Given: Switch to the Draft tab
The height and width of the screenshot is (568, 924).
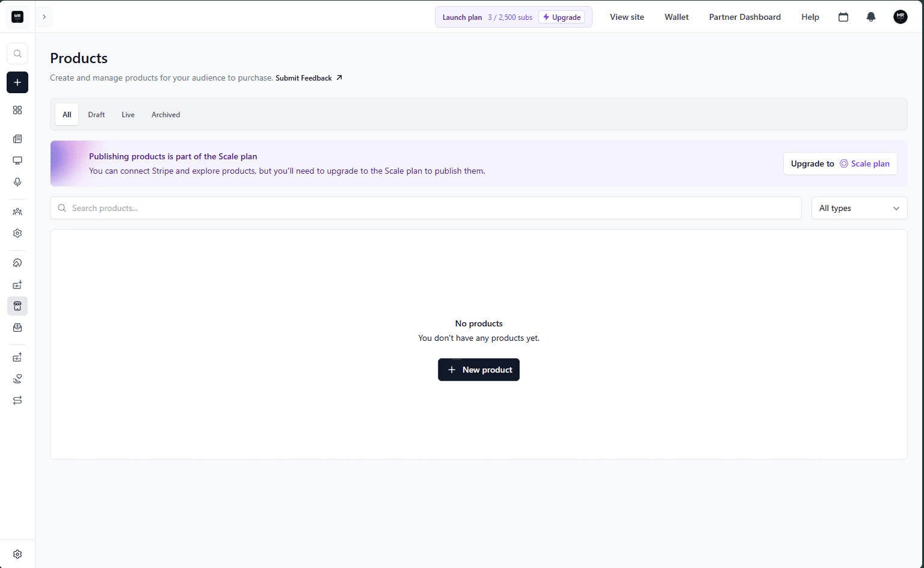Looking at the screenshot, I should click(96, 114).
